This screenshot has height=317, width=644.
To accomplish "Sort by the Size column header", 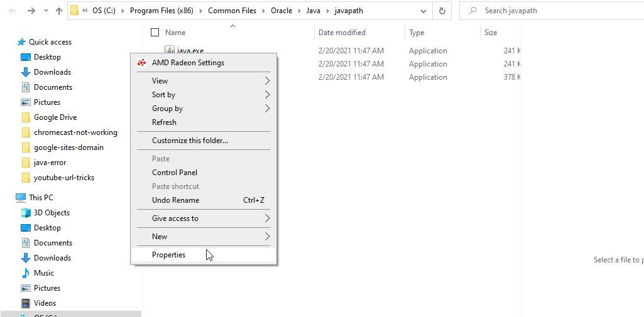I will point(491,33).
